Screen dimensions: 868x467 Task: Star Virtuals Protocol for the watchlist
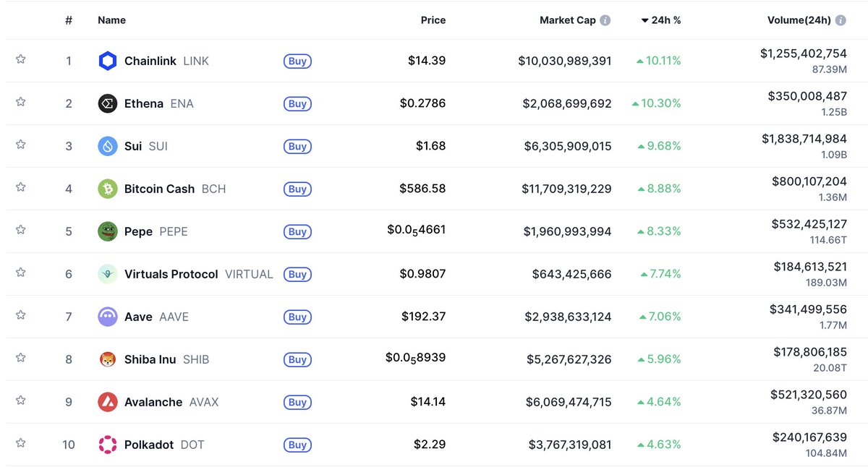pyautogui.click(x=21, y=273)
